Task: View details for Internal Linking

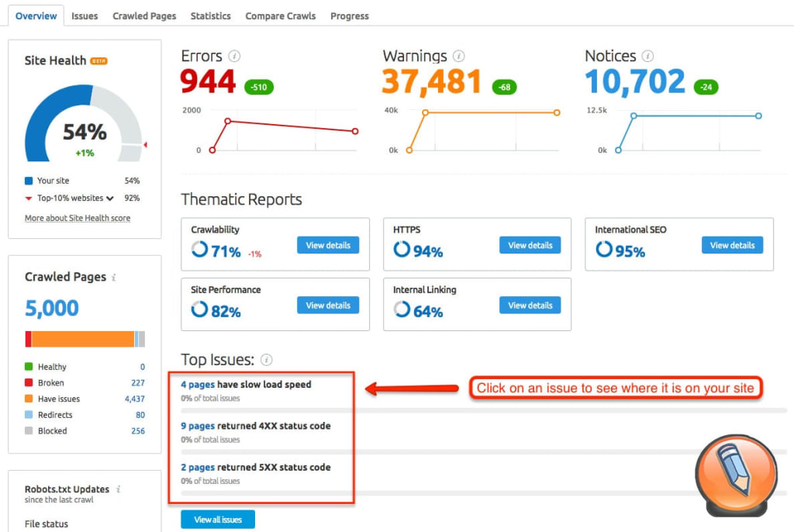Action: (x=530, y=305)
